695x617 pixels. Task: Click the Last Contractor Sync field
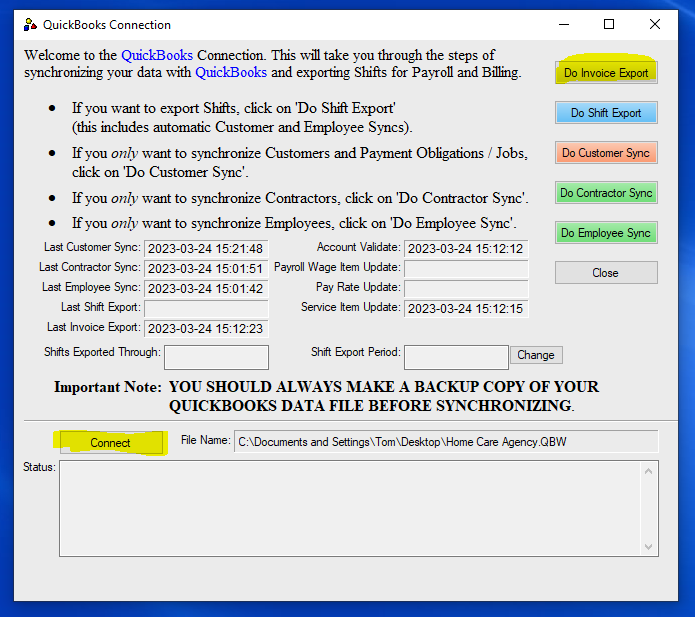[x=206, y=269]
